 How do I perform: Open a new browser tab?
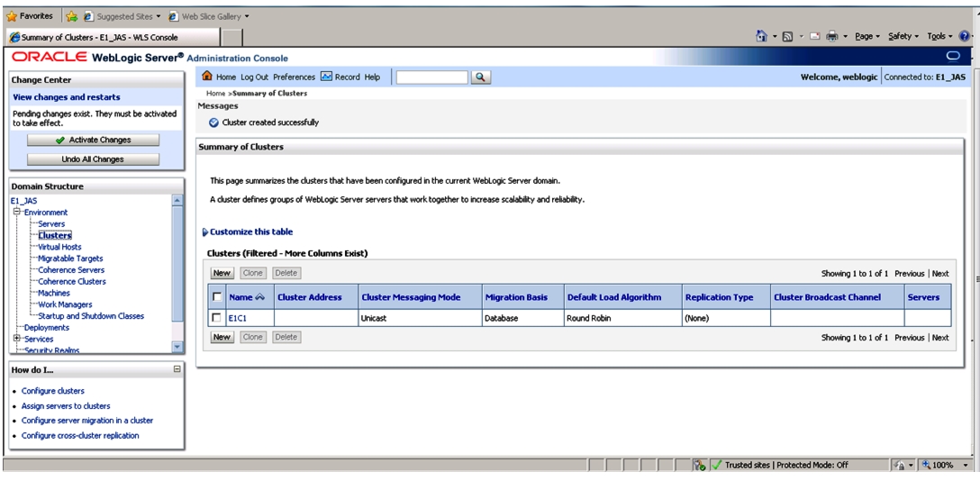231,38
